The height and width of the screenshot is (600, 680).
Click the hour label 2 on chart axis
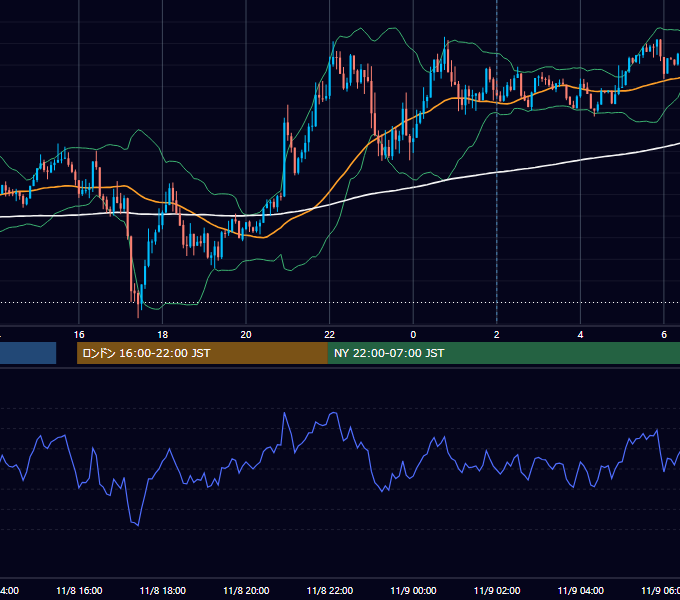click(497, 335)
